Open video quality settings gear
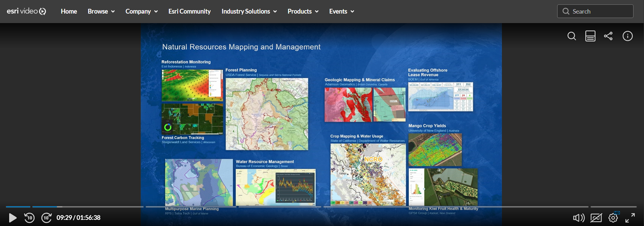The width and height of the screenshot is (644, 226). click(x=613, y=218)
